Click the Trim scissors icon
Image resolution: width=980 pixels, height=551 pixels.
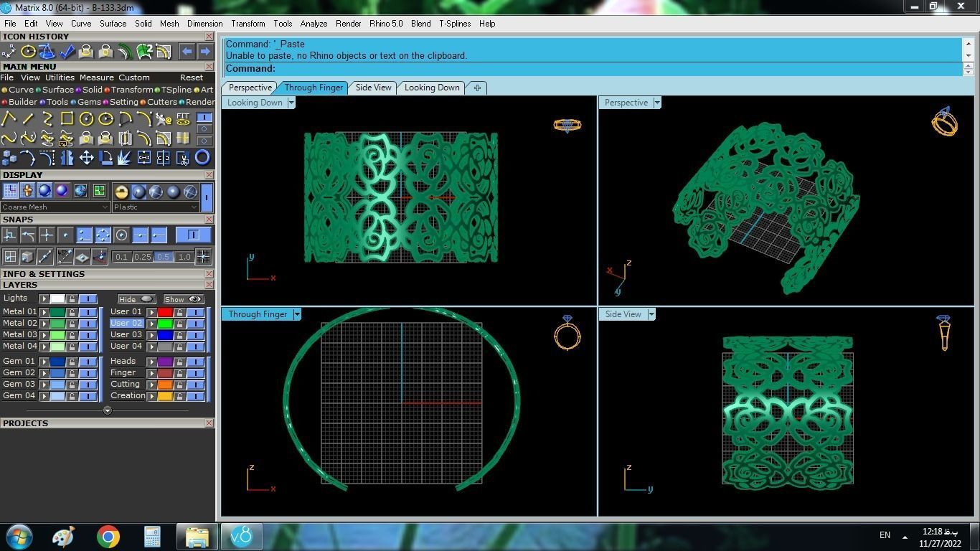[x=183, y=157]
